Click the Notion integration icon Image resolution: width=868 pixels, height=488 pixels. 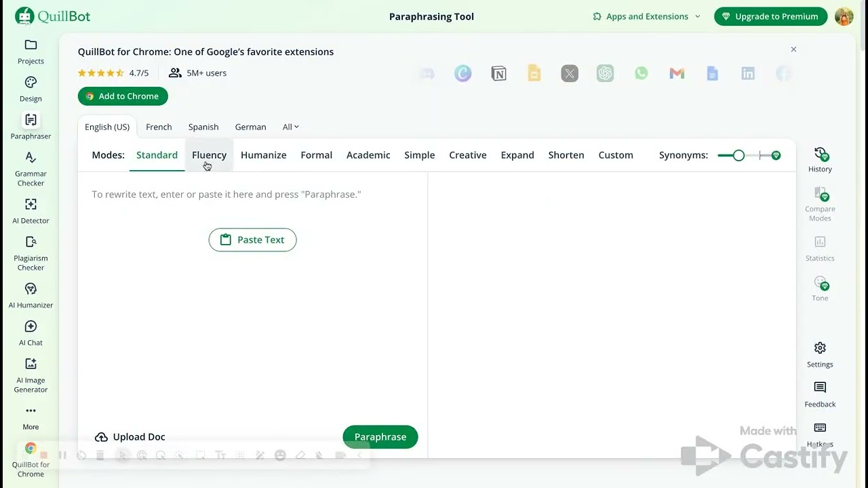pos(498,73)
